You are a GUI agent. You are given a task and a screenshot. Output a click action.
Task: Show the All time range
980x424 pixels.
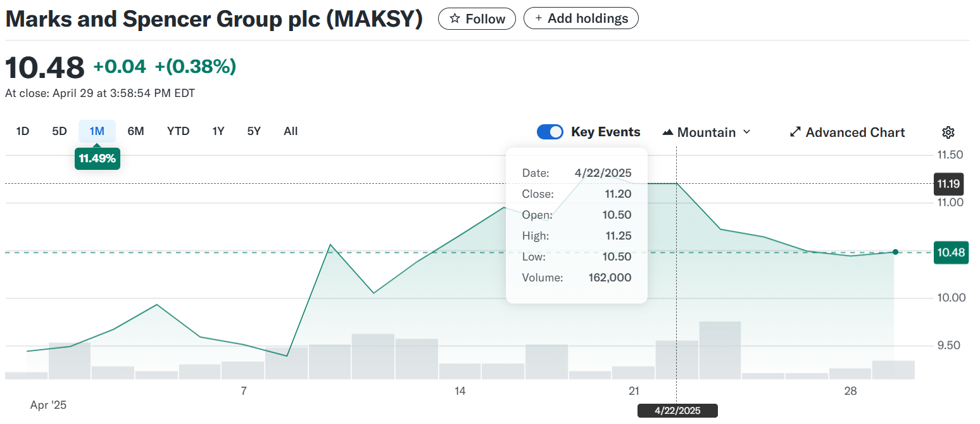coord(291,131)
